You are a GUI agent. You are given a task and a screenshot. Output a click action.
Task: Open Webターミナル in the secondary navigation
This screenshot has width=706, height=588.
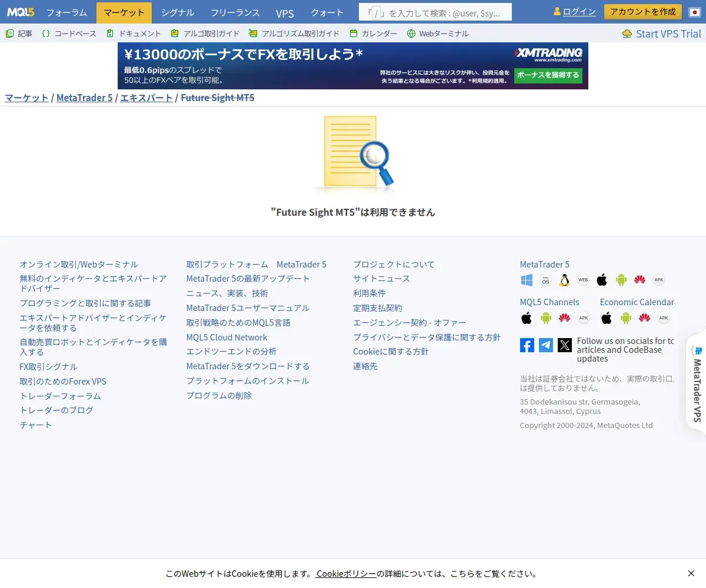pos(438,34)
